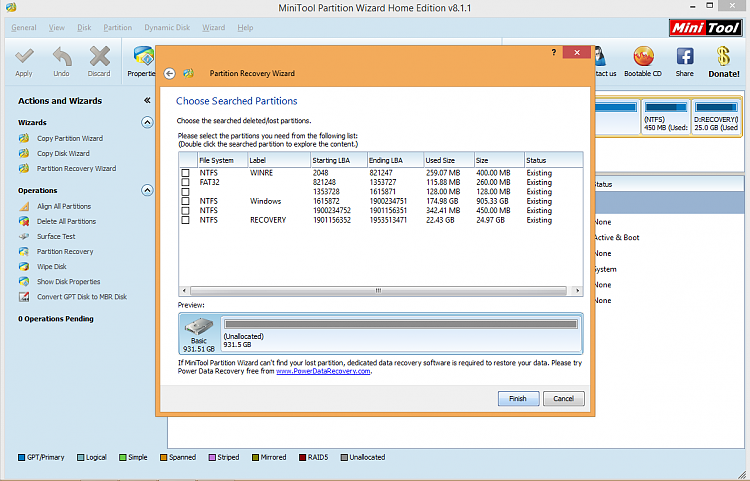
Task: Select Partition Recovery operation
Action: (x=65, y=251)
